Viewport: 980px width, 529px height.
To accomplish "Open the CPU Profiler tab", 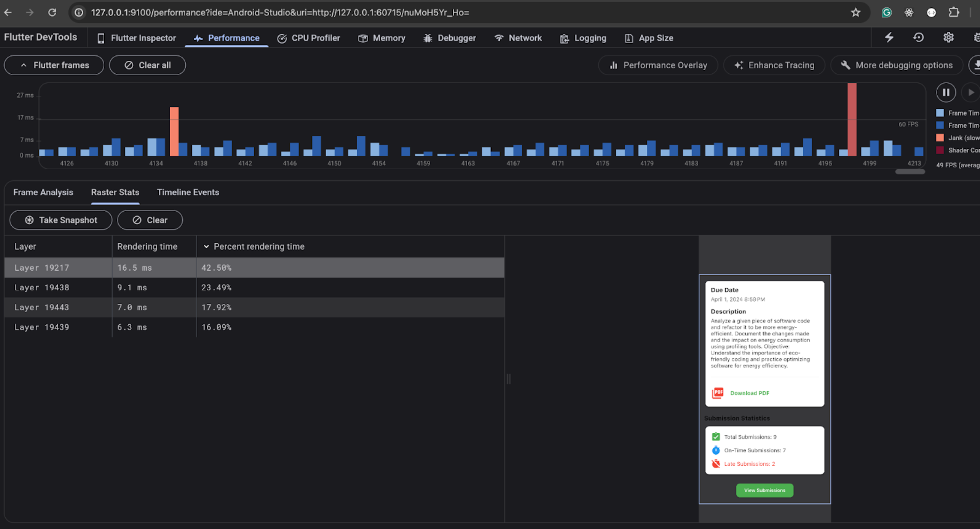I will pos(308,38).
